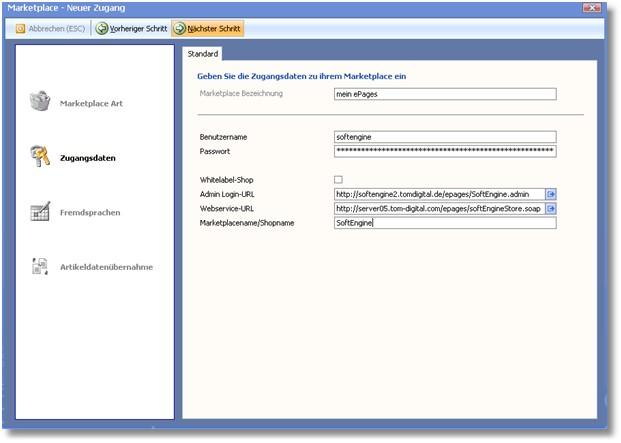Click the Fremdsprachen step icon
Viewport: 621px width, 443px height.
coord(40,212)
